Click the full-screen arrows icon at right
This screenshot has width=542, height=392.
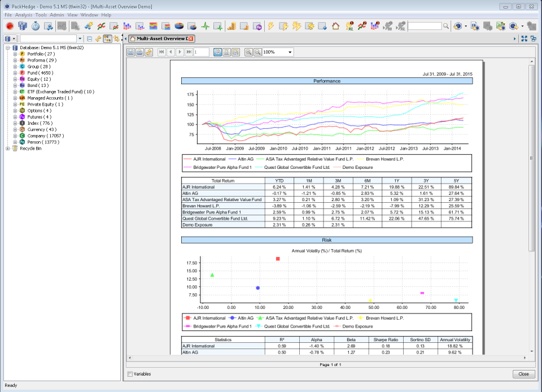(524, 39)
